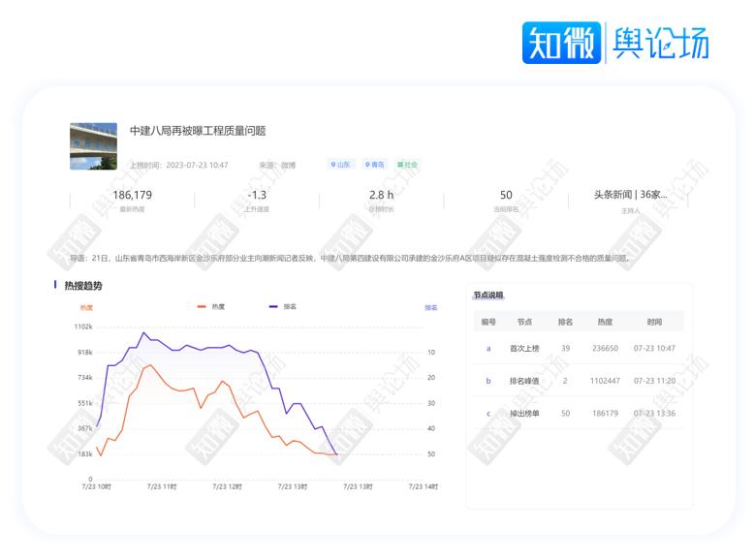
Task: Select node row b 排名峰值
Action: point(578,381)
